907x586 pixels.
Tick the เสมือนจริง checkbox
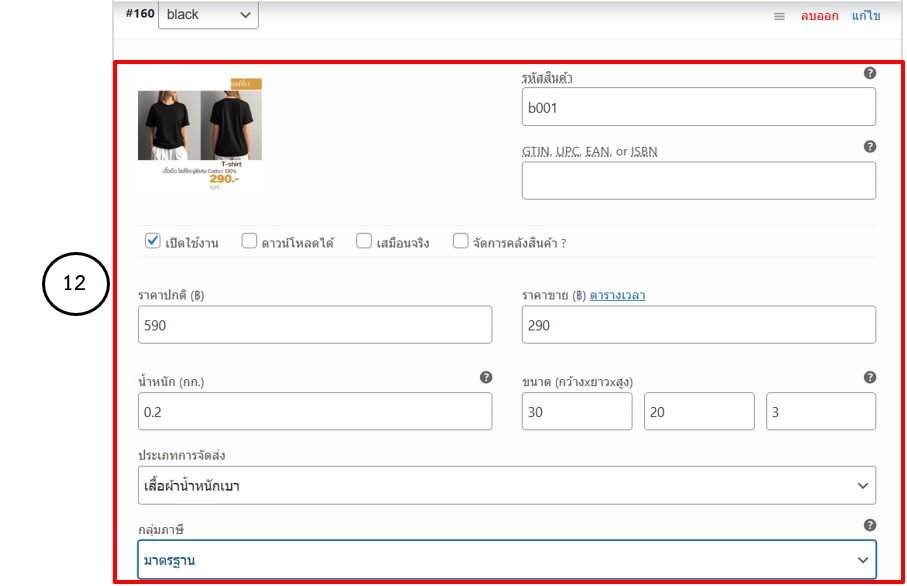tap(365, 241)
